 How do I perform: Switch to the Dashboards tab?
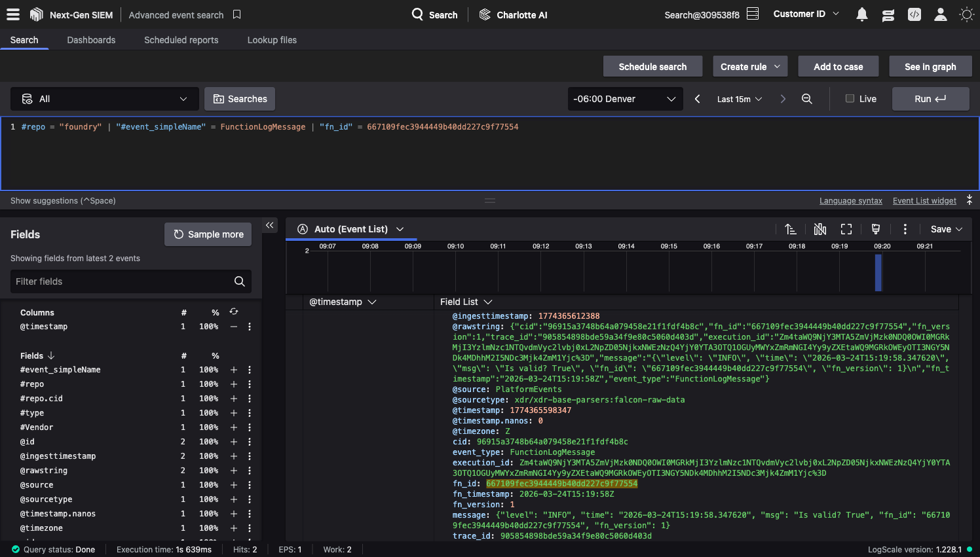tap(91, 40)
